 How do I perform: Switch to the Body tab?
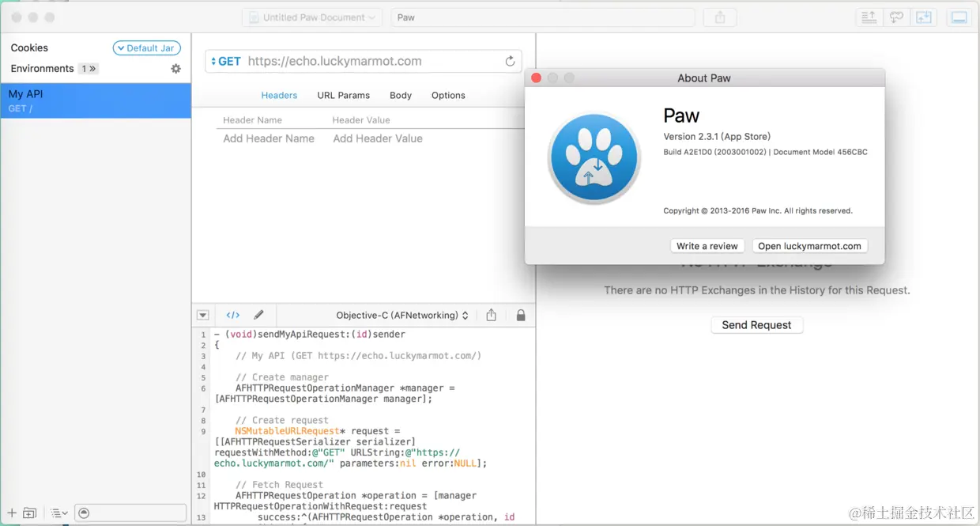pyautogui.click(x=401, y=95)
